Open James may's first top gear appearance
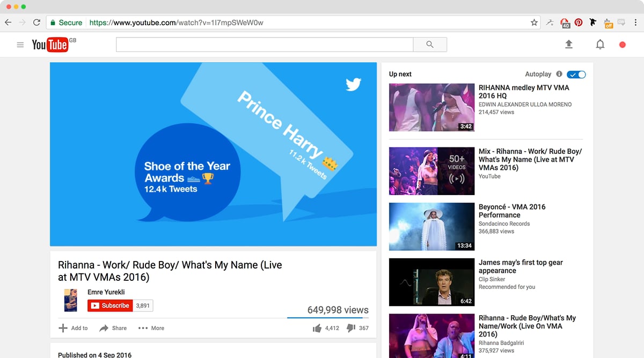 (x=522, y=266)
